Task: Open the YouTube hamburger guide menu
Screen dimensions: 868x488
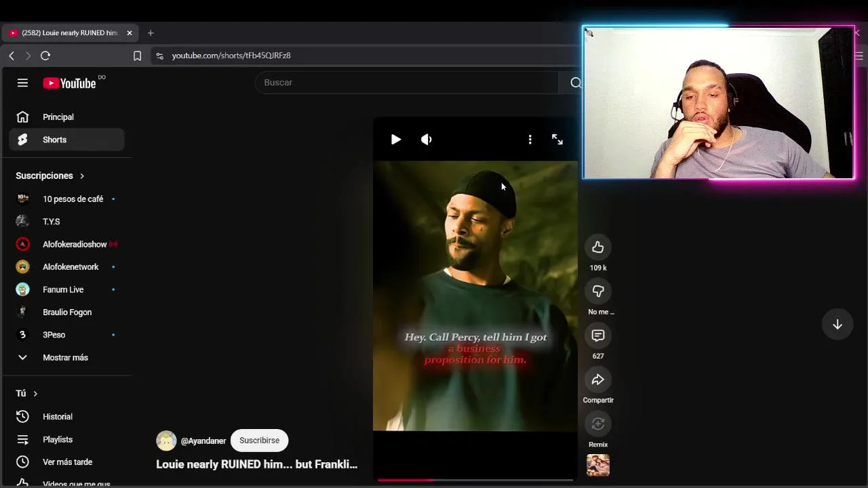Action: (x=22, y=83)
